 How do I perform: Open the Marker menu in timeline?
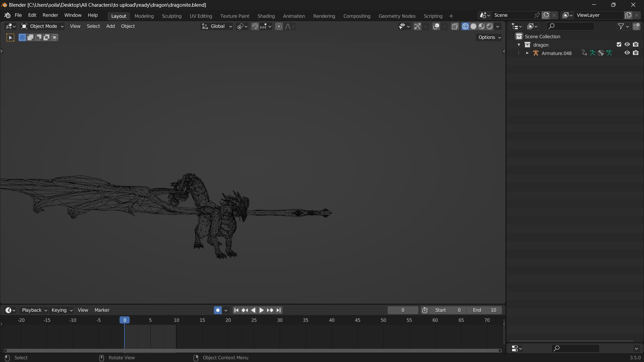pos(102,310)
